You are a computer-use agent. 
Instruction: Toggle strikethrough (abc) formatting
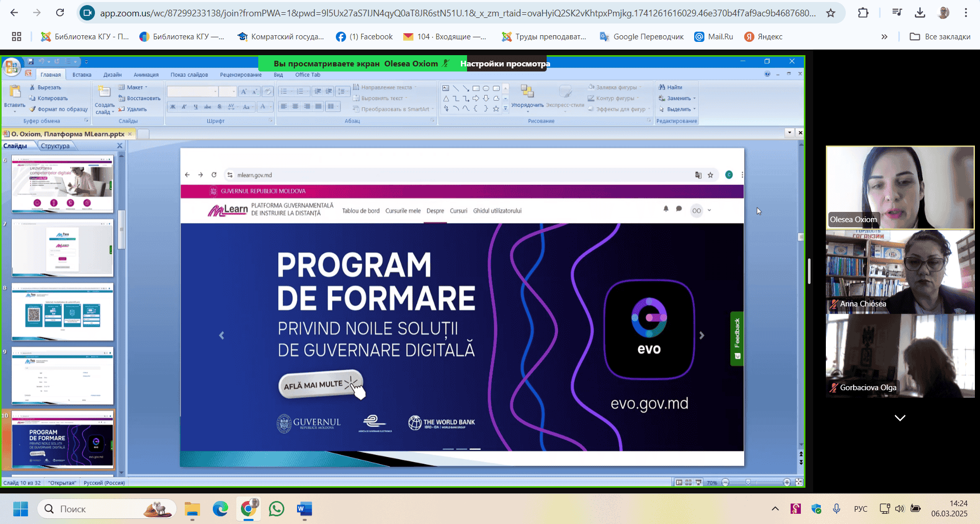click(x=207, y=107)
